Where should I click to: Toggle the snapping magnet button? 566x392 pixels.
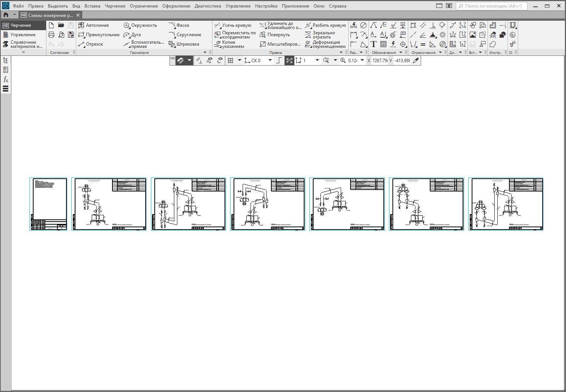point(180,60)
